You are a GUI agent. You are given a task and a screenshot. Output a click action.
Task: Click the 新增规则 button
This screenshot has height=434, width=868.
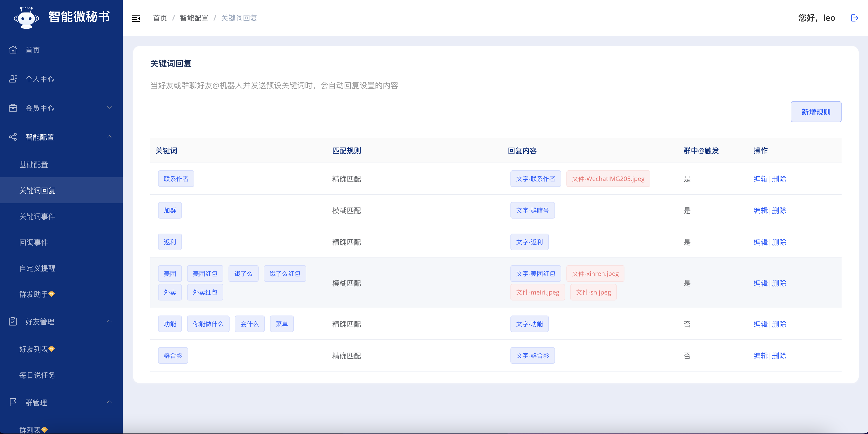(x=816, y=112)
